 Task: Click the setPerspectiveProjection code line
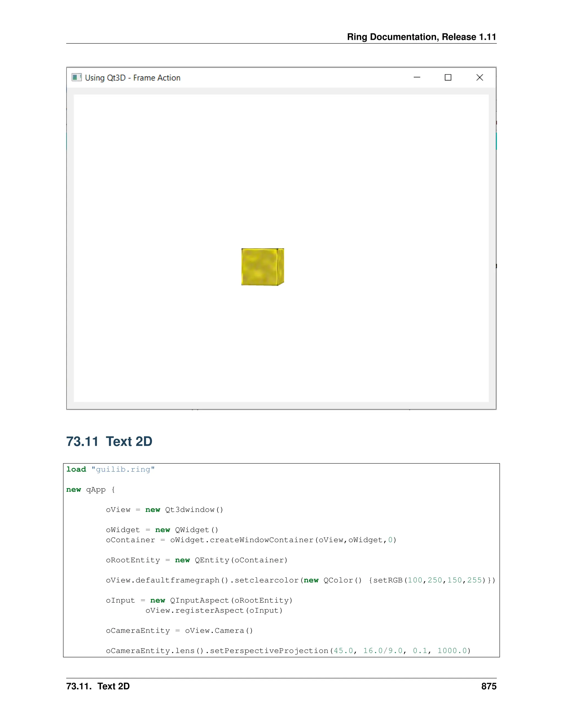tap(288, 651)
